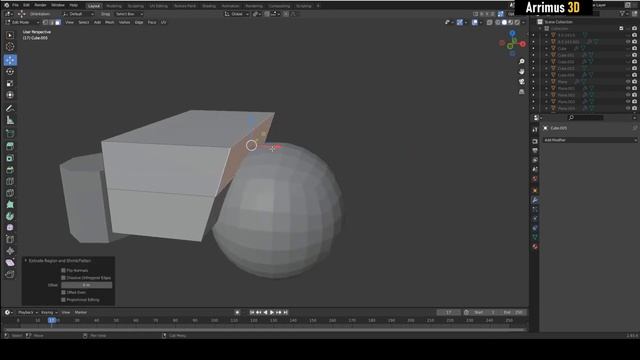Select the 3D Cursor tool
The height and width of the screenshot is (360, 640).
10,47
